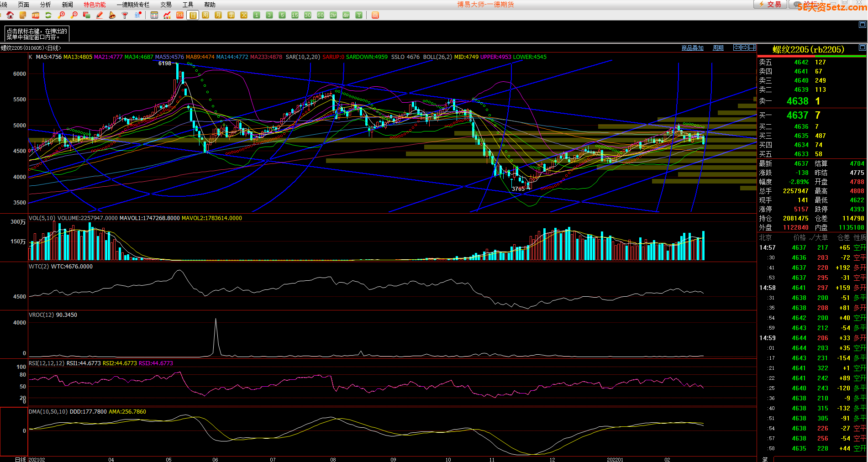Image resolution: width=868 pixels, height=462 pixels.
Task: Select the red pencil drawing tool
Action: tap(100, 15)
